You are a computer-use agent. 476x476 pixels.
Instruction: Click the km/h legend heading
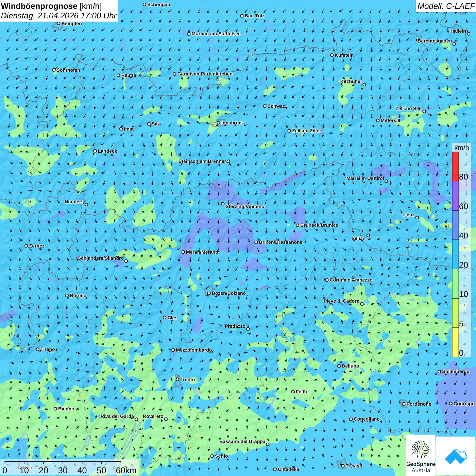pyautogui.click(x=461, y=148)
